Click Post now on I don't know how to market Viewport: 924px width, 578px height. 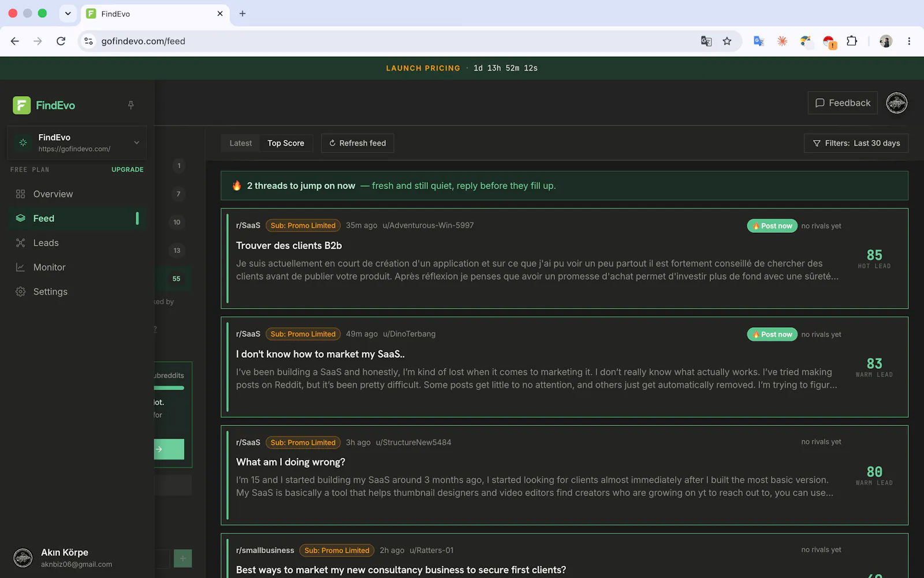[x=772, y=335]
